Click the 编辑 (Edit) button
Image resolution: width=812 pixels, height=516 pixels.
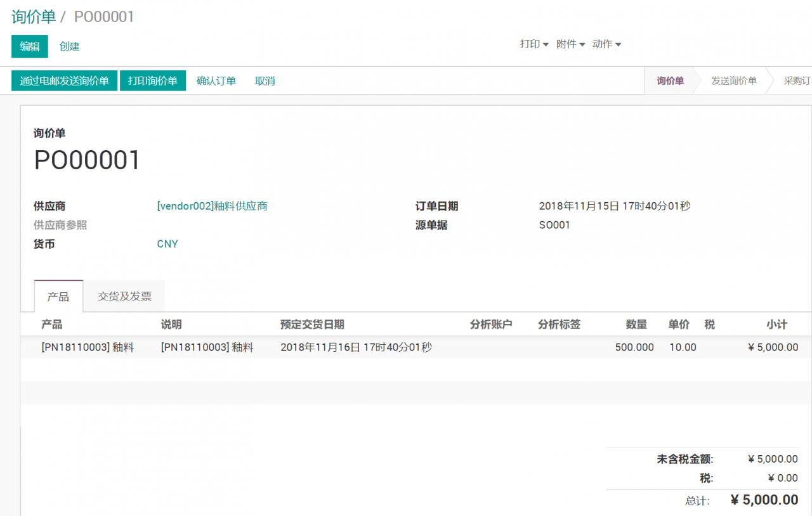29,46
